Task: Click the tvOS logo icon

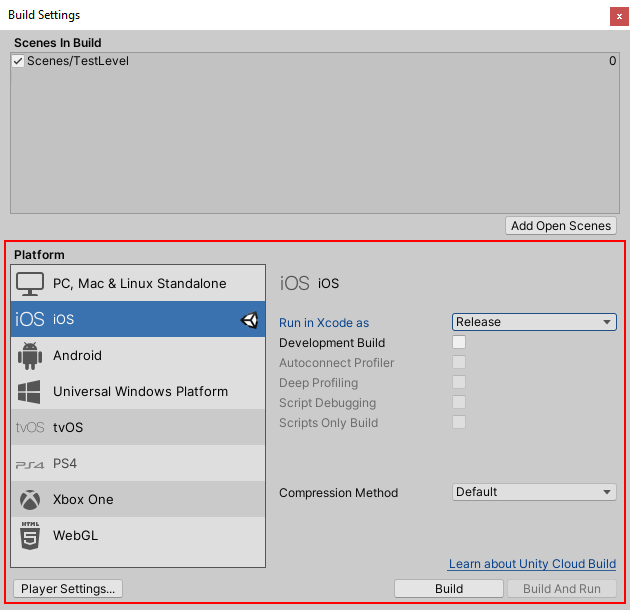Action: click(x=30, y=428)
